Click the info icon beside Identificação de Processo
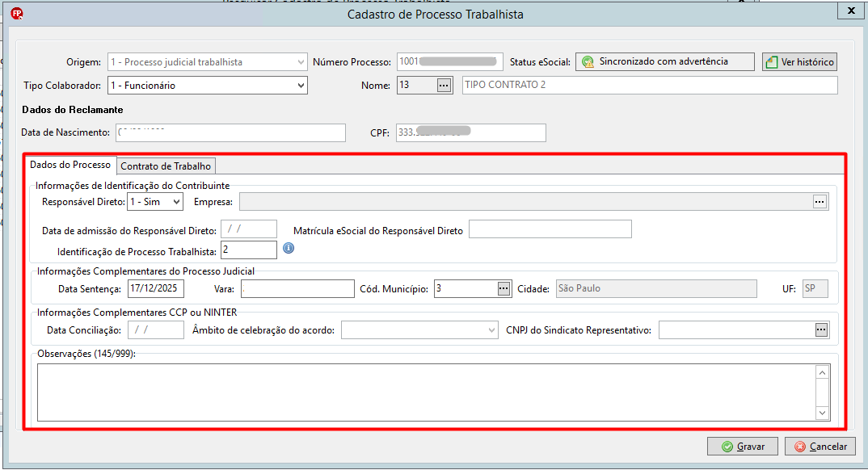 click(x=289, y=248)
